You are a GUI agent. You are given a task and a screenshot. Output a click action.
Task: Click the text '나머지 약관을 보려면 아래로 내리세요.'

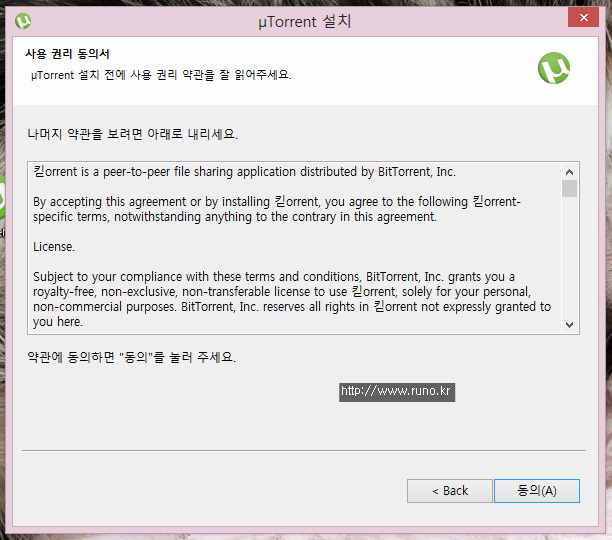click(132, 134)
